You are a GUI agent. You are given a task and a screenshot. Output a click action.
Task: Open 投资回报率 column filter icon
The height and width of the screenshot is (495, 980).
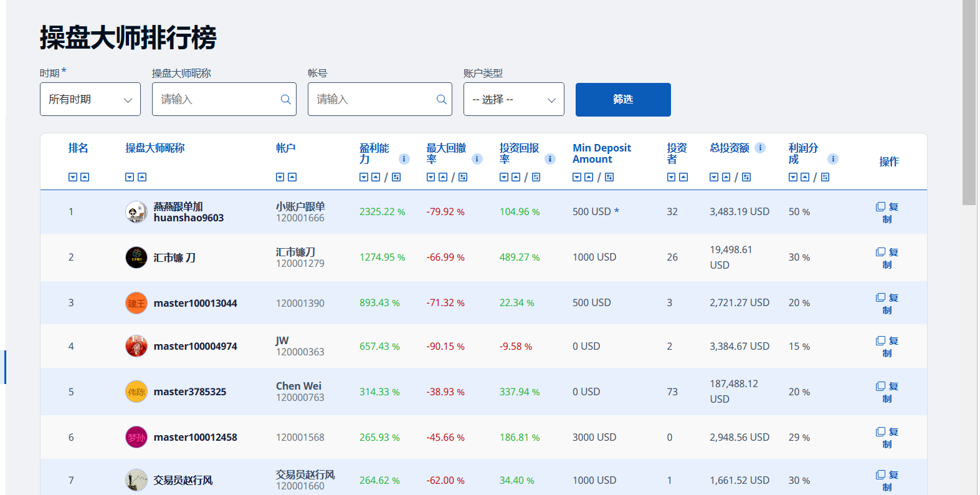[536, 177]
